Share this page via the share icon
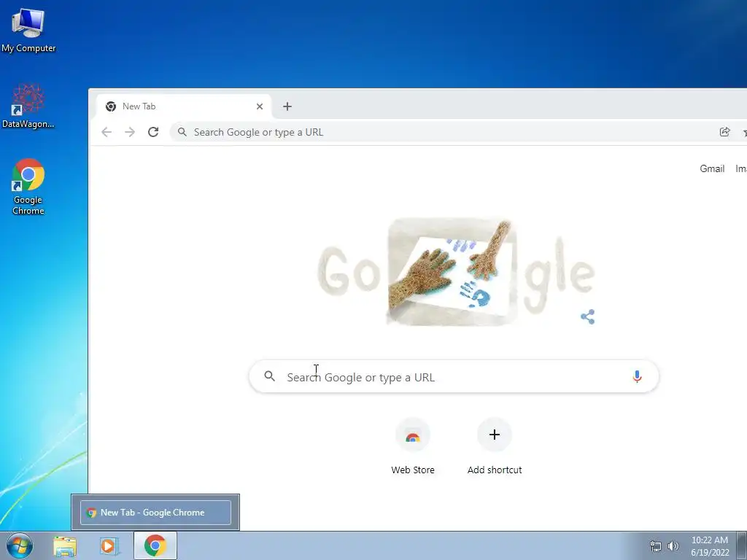The width and height of the screenshot is (747, 560). [x=724, y=133]
